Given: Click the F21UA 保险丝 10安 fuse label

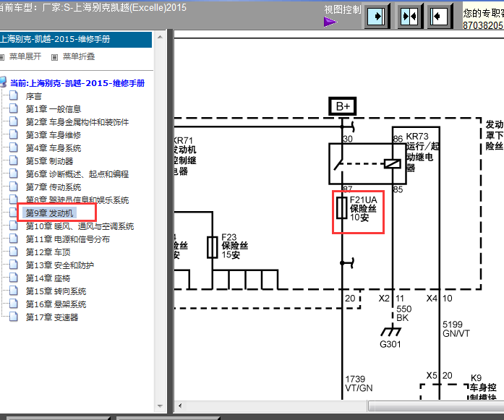Looking at the screenshot, I should pos(363,209).
